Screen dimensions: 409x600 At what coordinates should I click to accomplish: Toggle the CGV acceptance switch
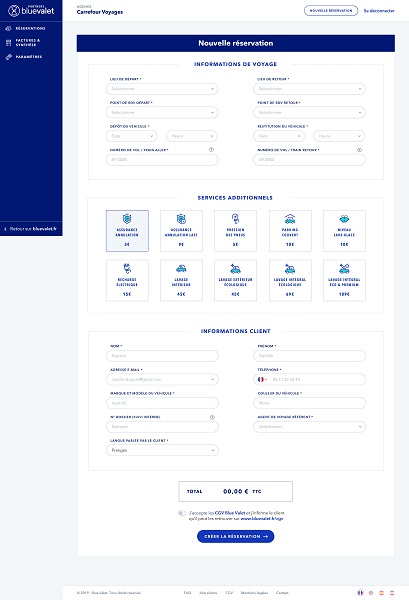182,513
